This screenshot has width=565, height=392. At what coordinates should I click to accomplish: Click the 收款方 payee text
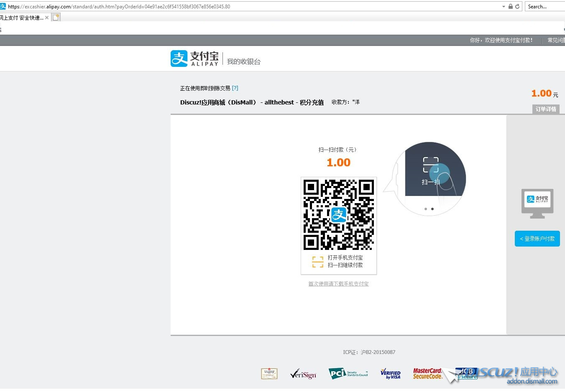tap(345, 102)
